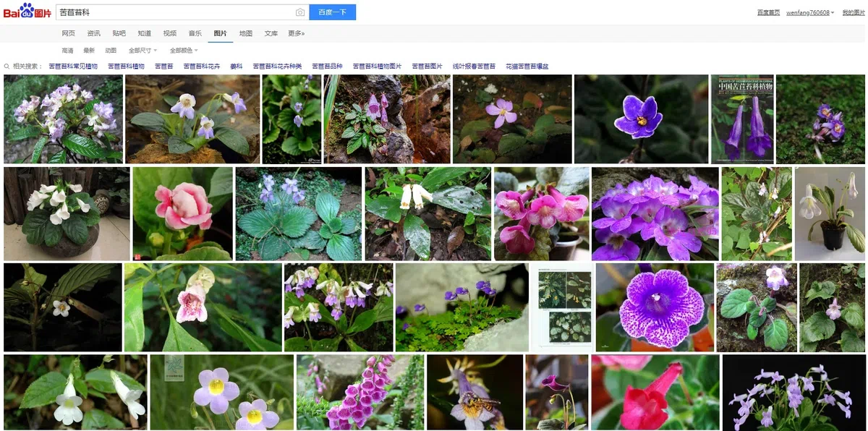Enable the 高清 image filter
Viewport: 868px width, 431px height.
[67, 50]
